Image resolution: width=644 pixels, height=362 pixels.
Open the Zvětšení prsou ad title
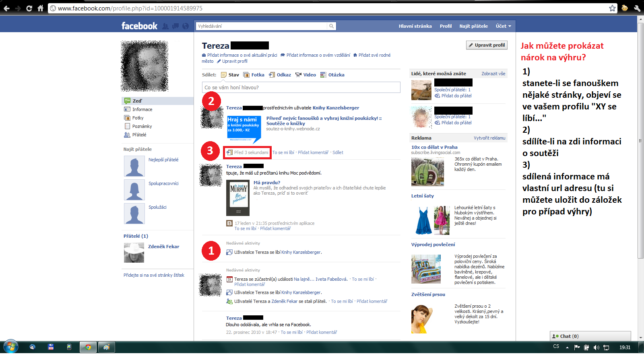click(428, 294)
